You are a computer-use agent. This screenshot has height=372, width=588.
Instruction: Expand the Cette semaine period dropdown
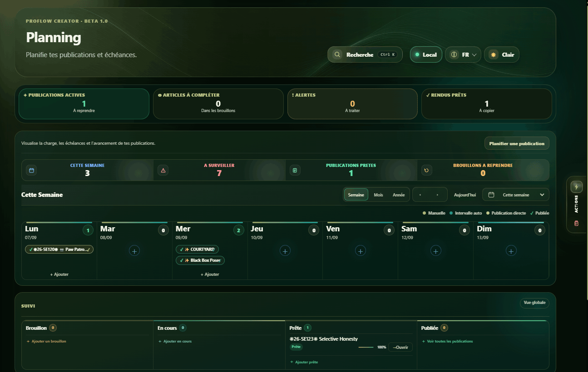516,195
